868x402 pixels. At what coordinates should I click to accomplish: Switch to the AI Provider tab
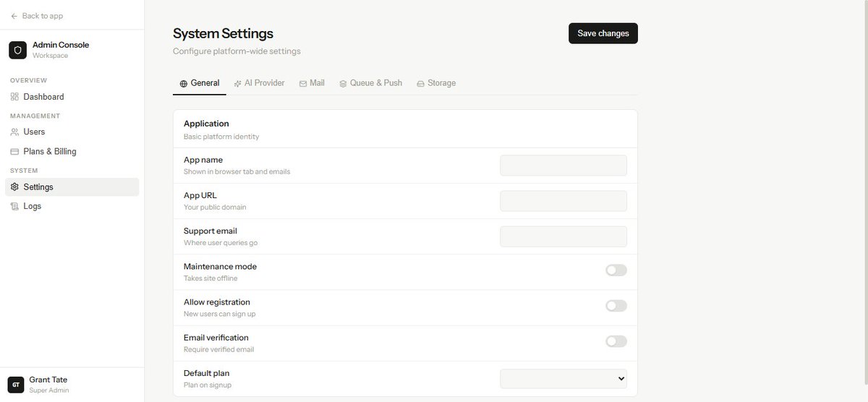pyautogui.click(x=259, y=83)
